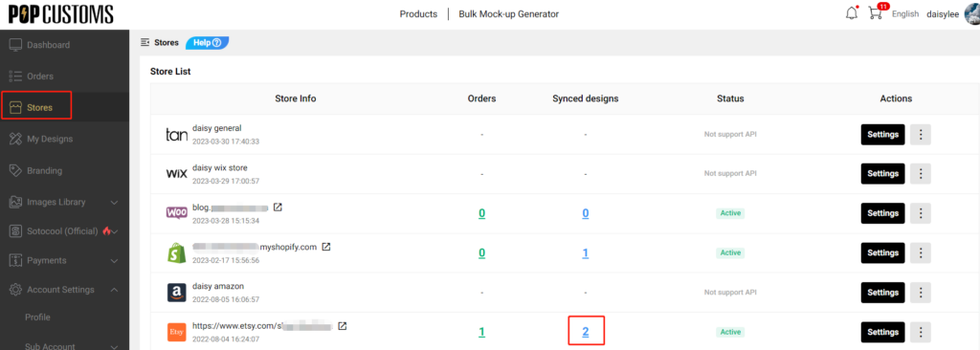Open synced designs count 2 for Etsy store
980x350 pixels.
(586, 332)
